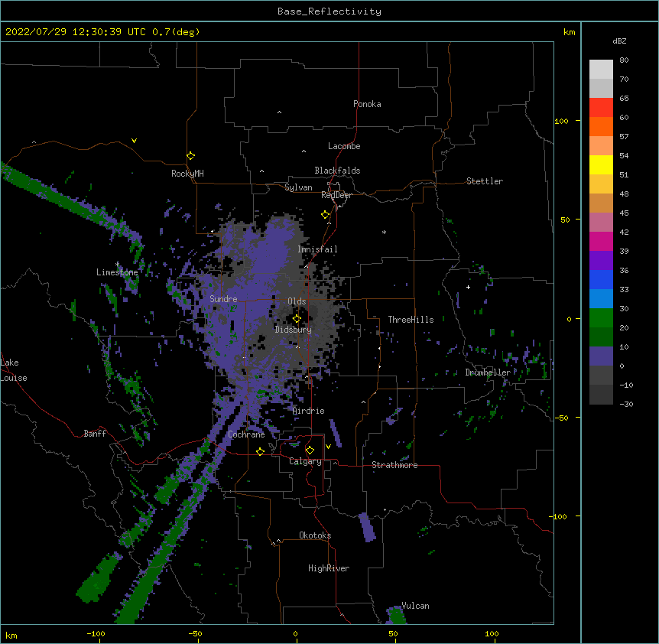Select the orange 57-60 dBZ legend band

[x=601, y=126]
